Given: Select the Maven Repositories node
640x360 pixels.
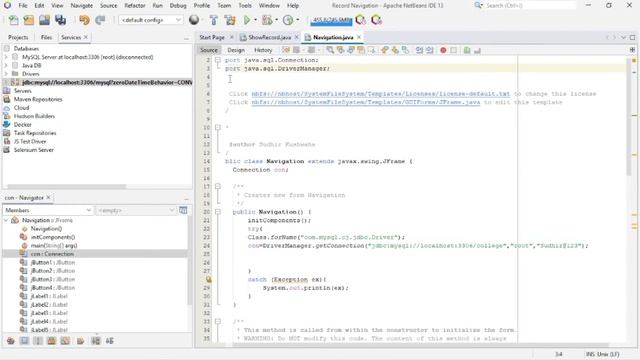Looking at the screenshot, I should click(38, 99).
